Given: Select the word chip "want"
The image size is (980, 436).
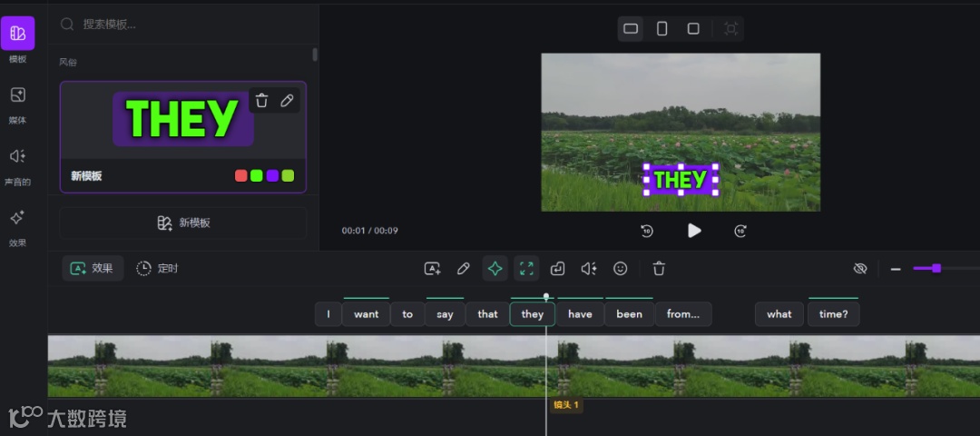Looking at the screenshot, I should [366, 314].
